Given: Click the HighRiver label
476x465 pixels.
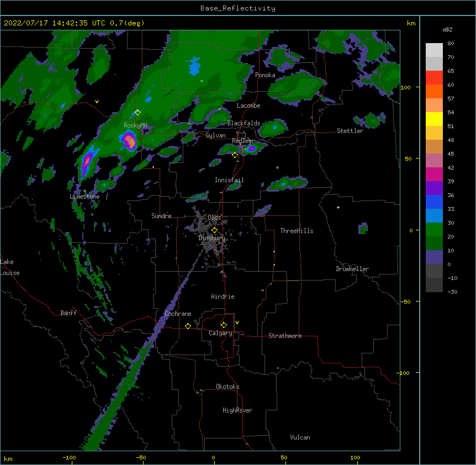Looking at the screenshot, I should 237,410.
